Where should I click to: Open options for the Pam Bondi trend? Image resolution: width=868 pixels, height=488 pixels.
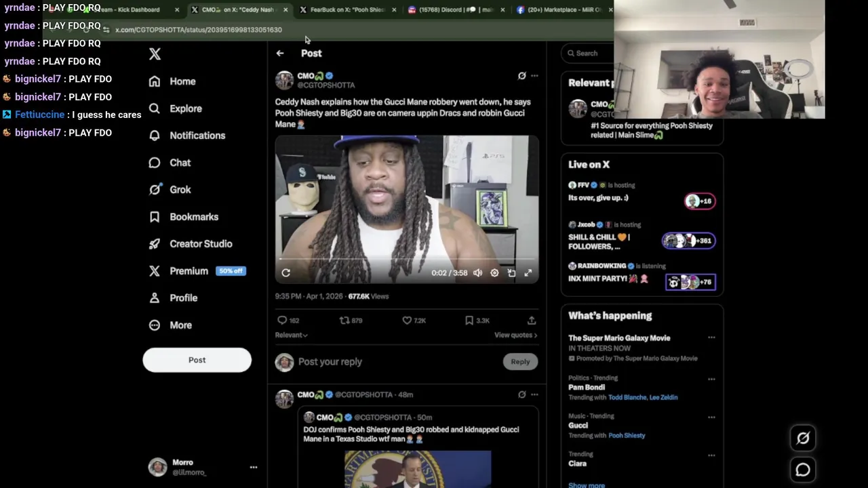[711, 380]
